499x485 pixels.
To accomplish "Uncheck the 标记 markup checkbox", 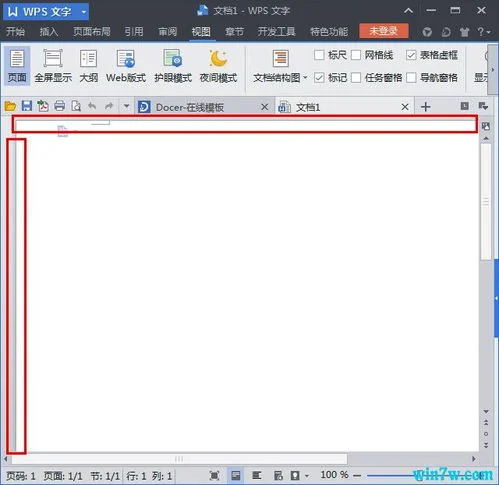I will tap(319, 78).
